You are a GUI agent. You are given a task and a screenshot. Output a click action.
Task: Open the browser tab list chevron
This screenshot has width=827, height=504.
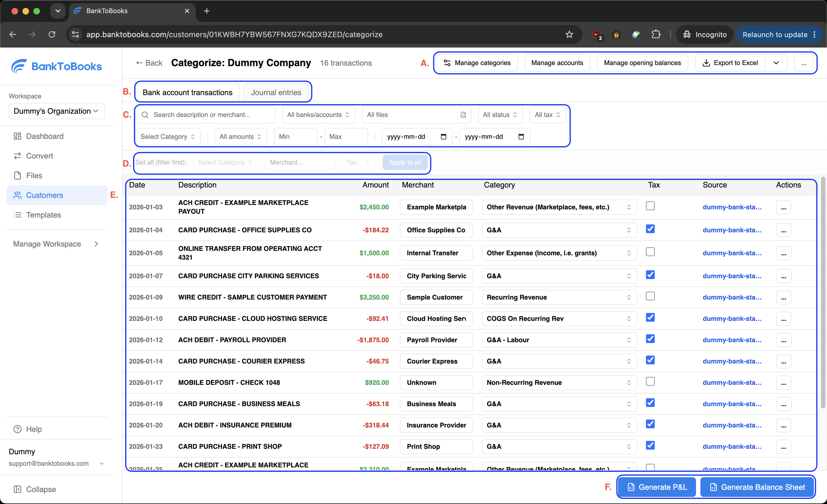click(x=58, y=11)
